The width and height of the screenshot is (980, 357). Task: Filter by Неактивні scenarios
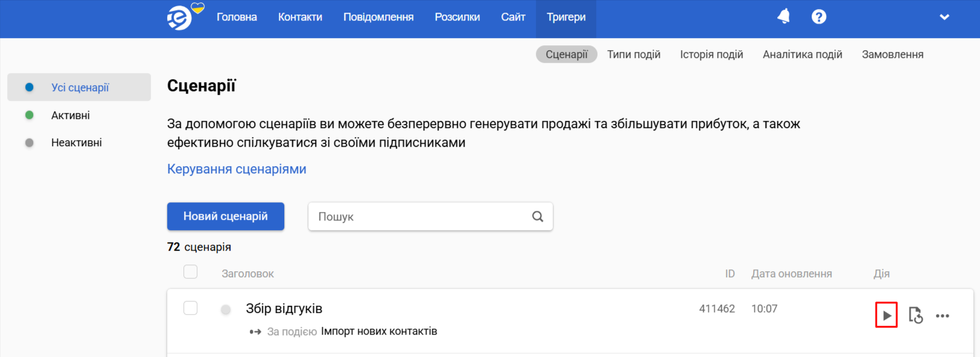(x=77, y=143)
